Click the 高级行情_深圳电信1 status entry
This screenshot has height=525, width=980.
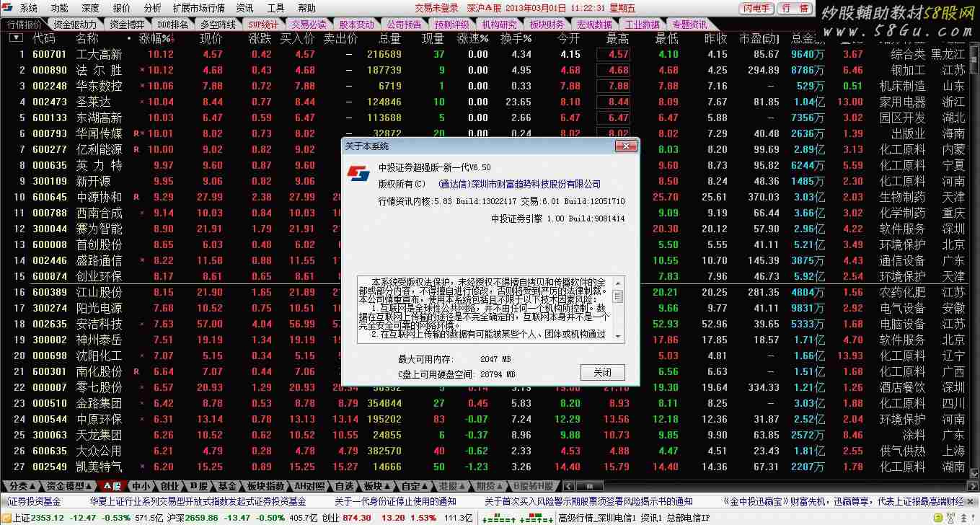pyautogui.click(x=597, y=518)
